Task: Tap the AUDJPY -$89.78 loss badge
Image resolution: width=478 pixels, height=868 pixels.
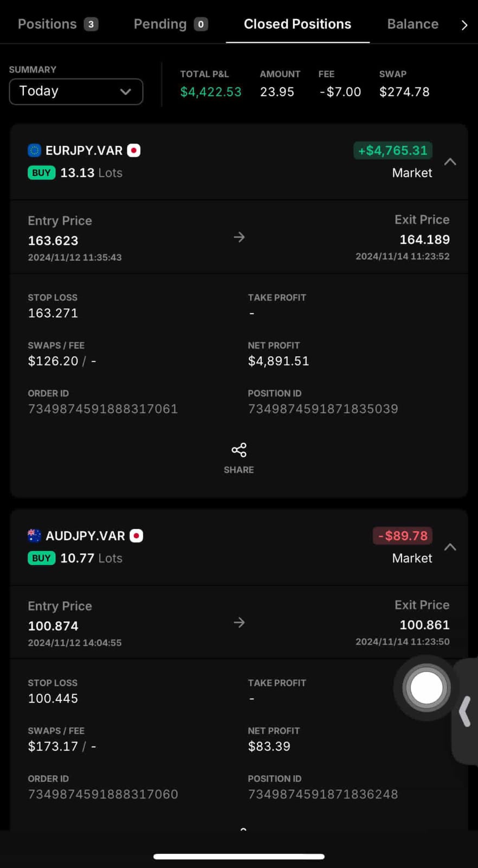Action: coord(402,535)
